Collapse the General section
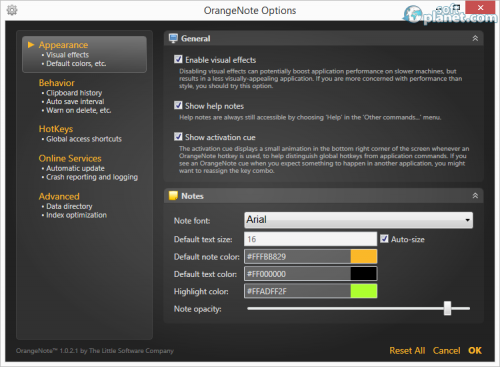 (475, 38)
